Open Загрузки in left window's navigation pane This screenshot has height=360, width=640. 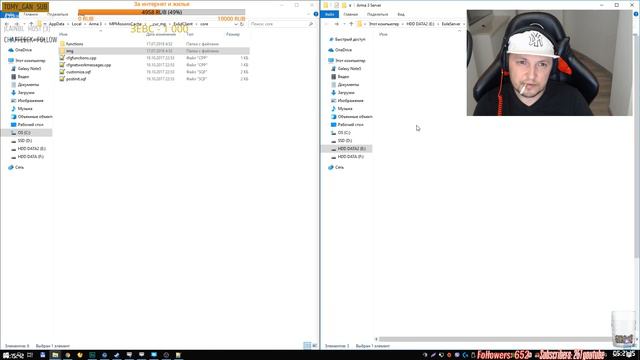26,93
